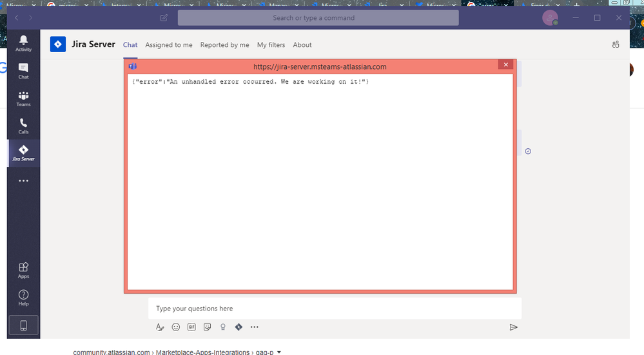Switch to the About tab
Viewport: 644px width, 355px height.
[x=302, y=44]
